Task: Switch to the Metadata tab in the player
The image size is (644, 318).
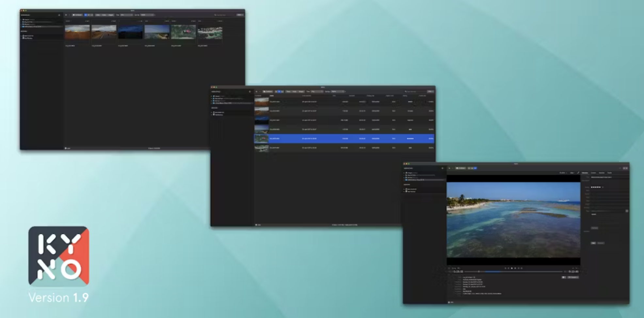Action: [x=585, y=173]
